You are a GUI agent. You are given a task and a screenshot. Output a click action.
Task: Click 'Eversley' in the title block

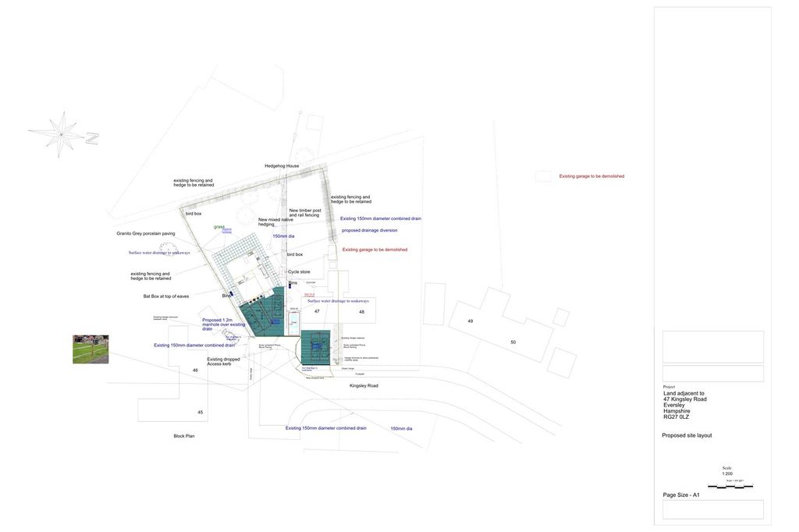tap(674, 405)
